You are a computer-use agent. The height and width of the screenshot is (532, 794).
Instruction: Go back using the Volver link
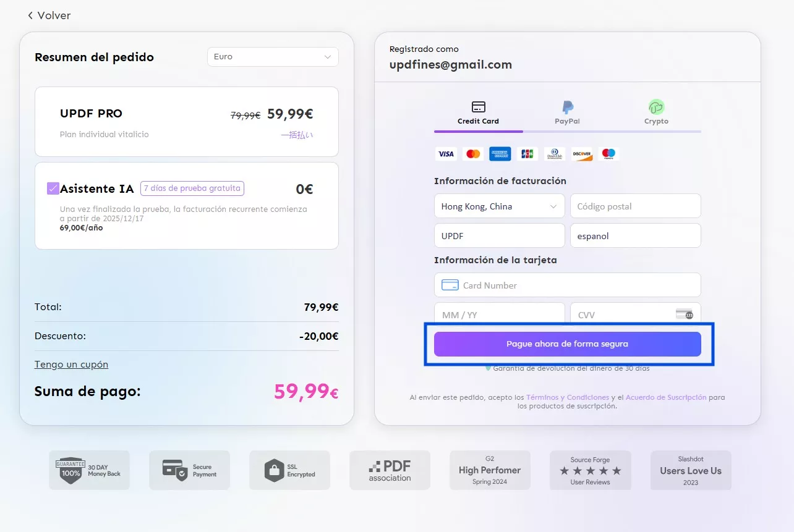tap(49, 15)
